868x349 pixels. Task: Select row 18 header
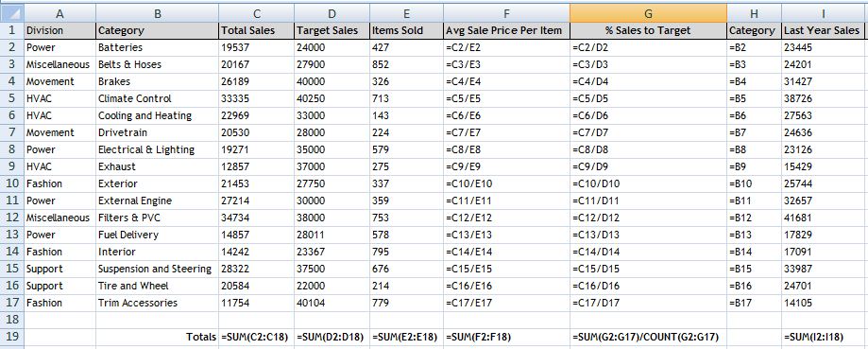point(12,320)
